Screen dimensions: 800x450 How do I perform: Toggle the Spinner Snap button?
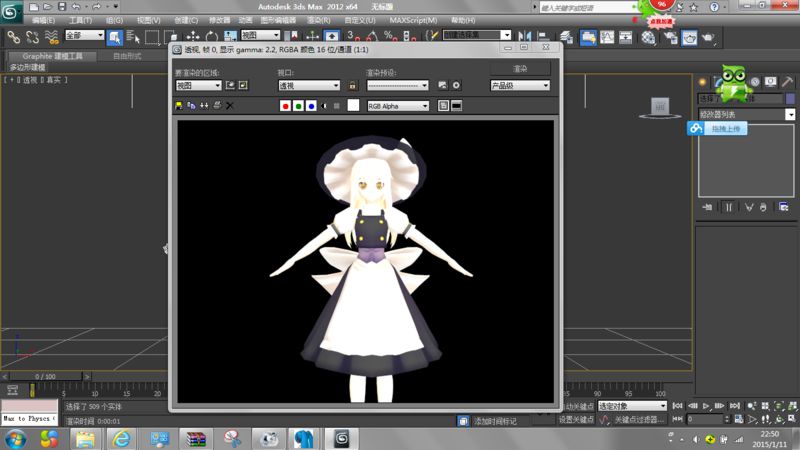coord(409,37)
